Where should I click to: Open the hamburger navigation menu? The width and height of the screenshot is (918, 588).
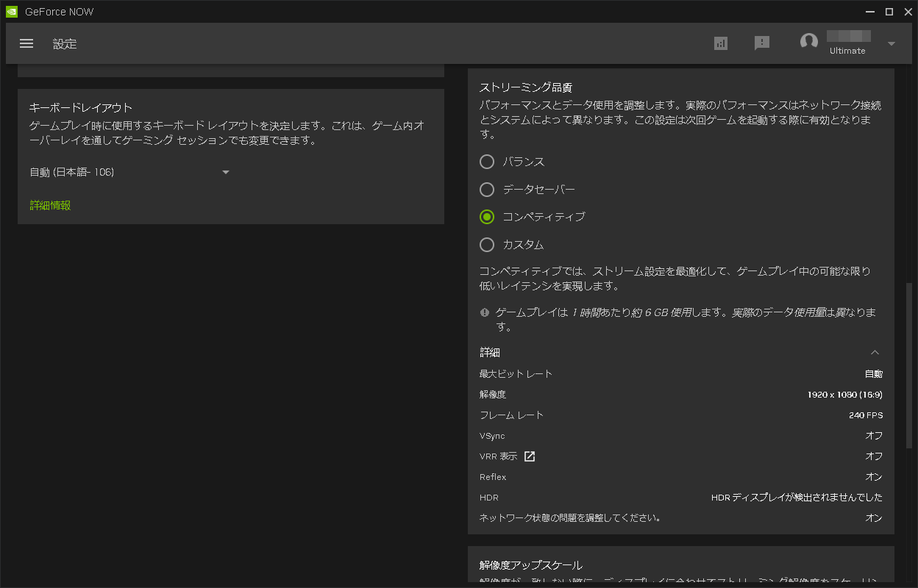pos(26,43)
